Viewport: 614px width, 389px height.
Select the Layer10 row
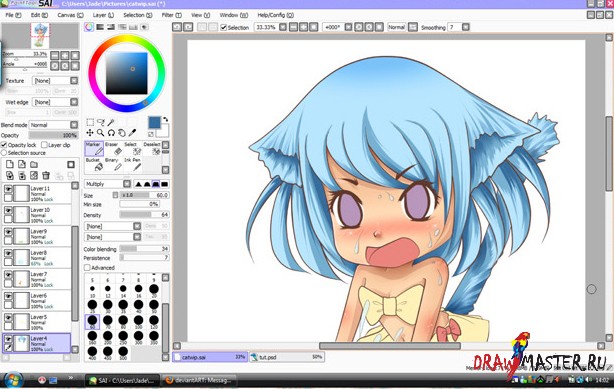point(37,215)
